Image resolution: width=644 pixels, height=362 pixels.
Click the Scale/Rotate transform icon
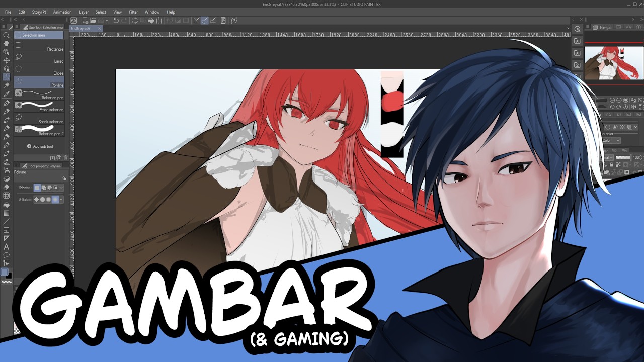[x=159, y=21]
